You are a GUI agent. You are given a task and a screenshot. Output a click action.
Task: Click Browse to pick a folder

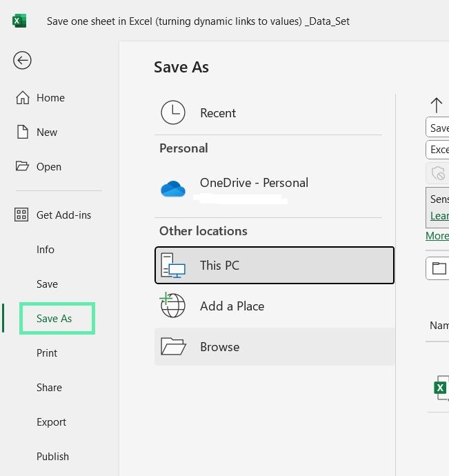pos(275,347)
